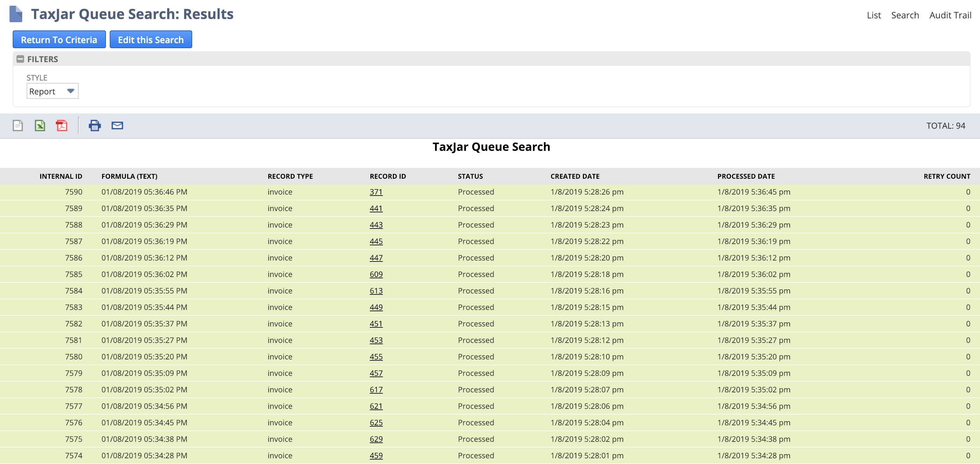Sort by RETRY COUNT column header
This screenshot has height=464, width=980.
(947, 176)
